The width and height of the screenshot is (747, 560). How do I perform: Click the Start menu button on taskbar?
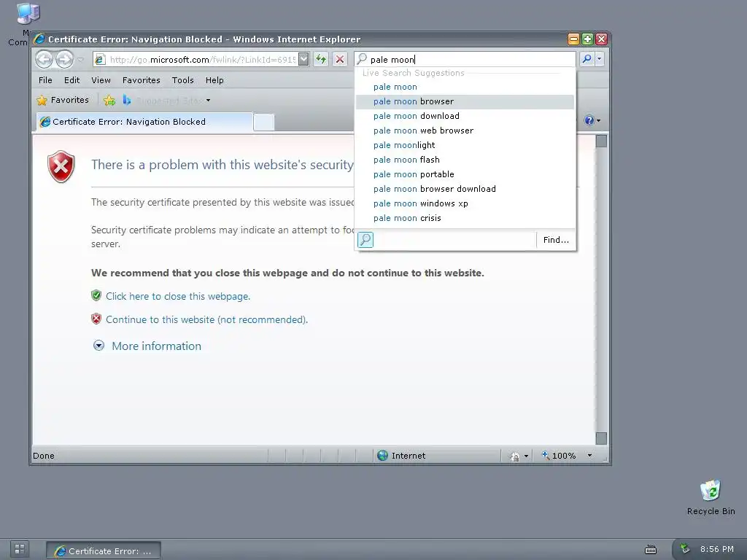pyautogui.click(x=20, y=549)
